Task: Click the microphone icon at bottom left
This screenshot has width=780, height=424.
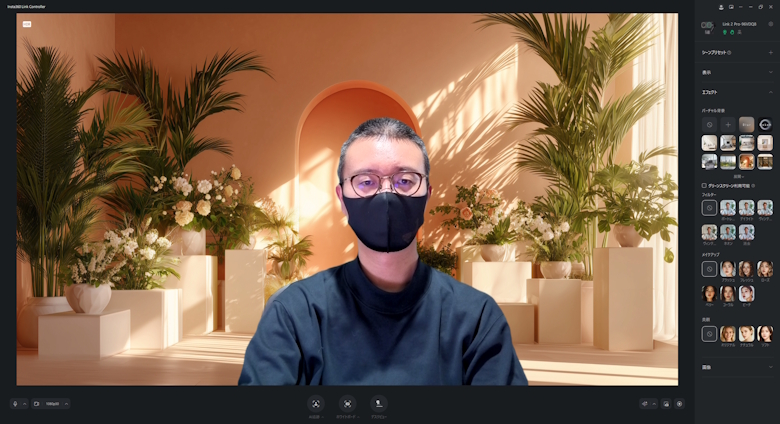Action: pos(15,404)
